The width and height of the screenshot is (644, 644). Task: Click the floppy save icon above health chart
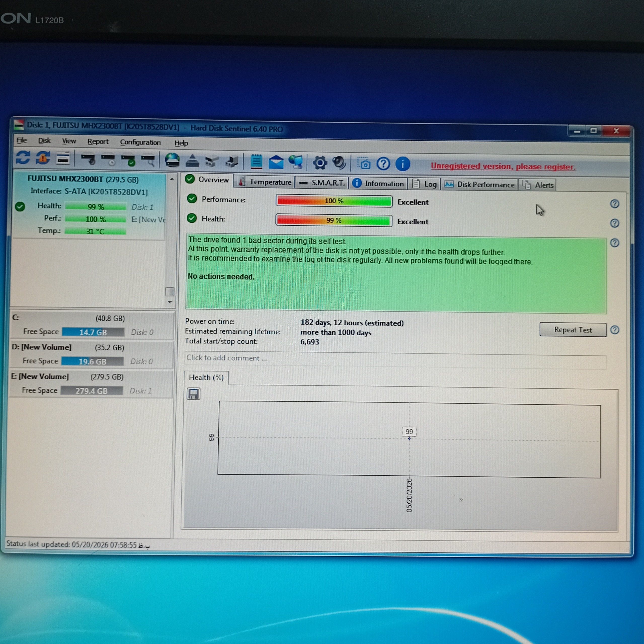pyautogui.click(x=193, y=394)
